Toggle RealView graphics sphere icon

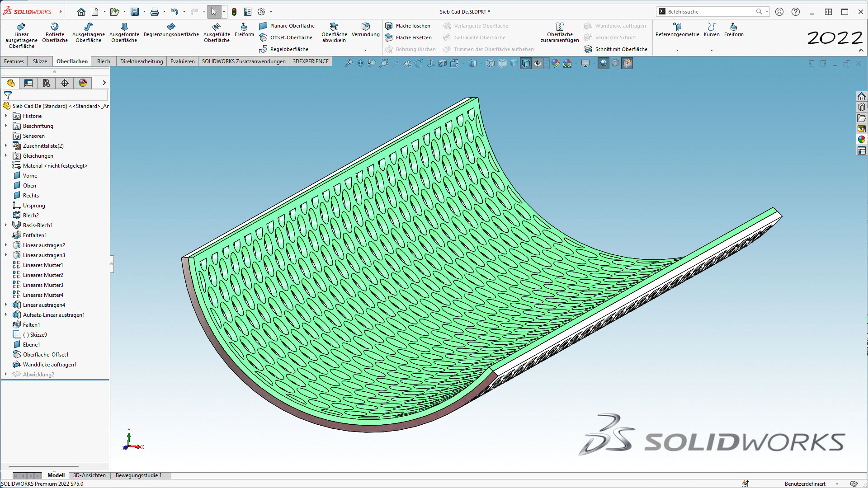click(603, 63)
